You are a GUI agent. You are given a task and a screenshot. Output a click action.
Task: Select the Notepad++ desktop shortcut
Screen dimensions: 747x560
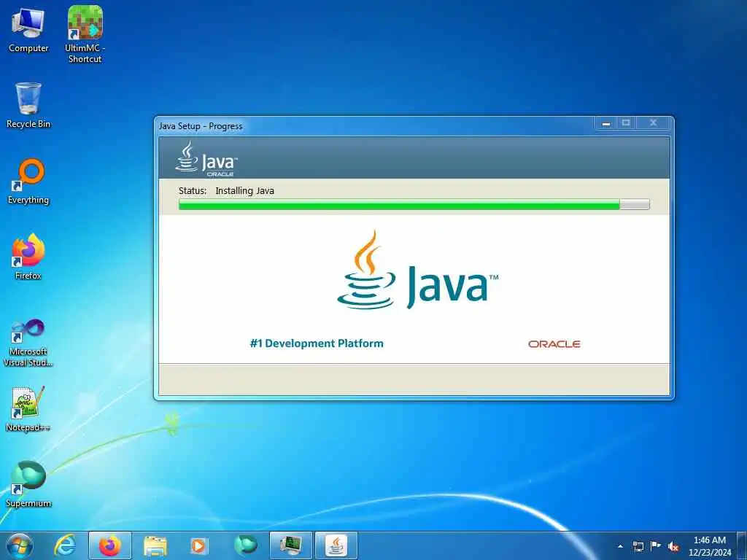pyautogui.click(x=28, y=408)
